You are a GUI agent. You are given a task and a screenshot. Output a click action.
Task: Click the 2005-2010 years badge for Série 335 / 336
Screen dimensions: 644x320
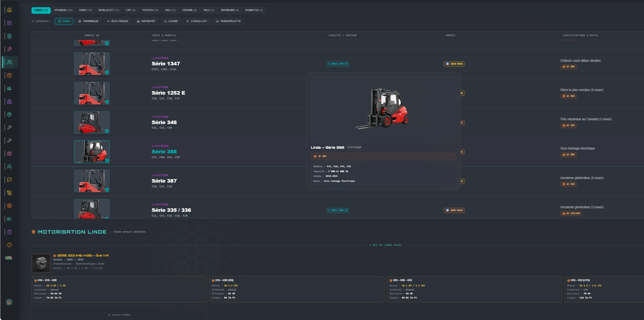tap(454, 210)
